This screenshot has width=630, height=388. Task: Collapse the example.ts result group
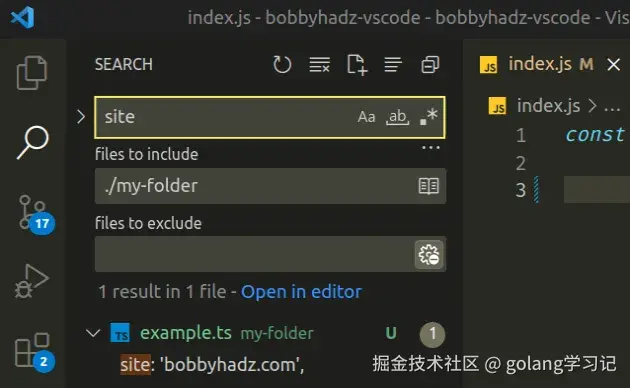pos(93,333)
